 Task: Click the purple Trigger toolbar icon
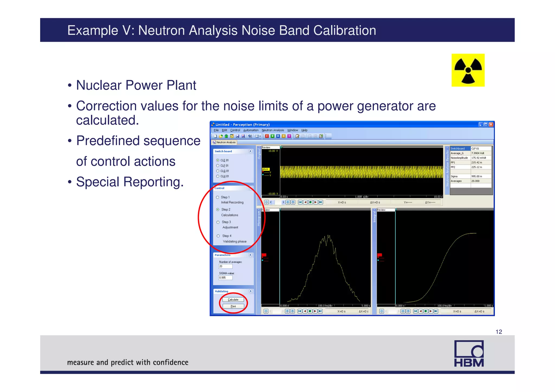tap(289, 136)
